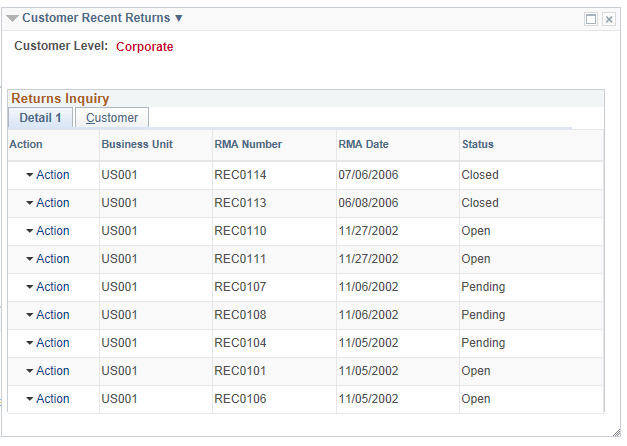Show the Action options for REC0107
Image resolution: width=627 pixels, height=446 pixels.
(x=48, y=287)
